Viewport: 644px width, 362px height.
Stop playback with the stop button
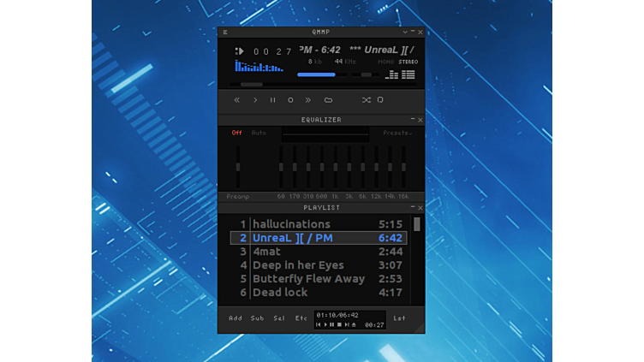[290, 100]
